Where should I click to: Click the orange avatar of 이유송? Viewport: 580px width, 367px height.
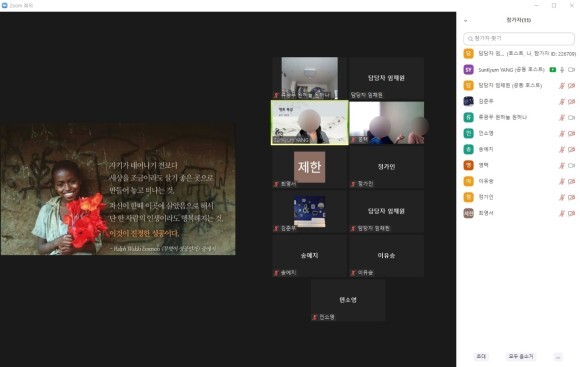469,181
